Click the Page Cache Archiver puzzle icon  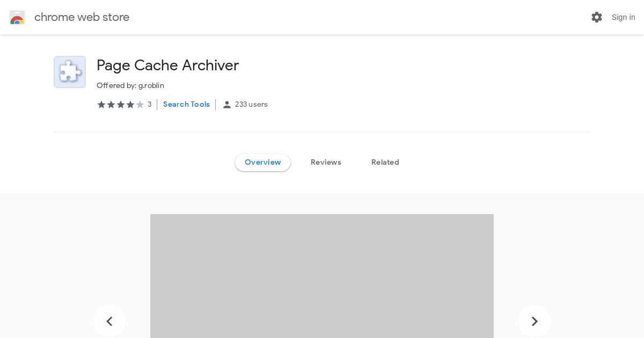(70, 72)
